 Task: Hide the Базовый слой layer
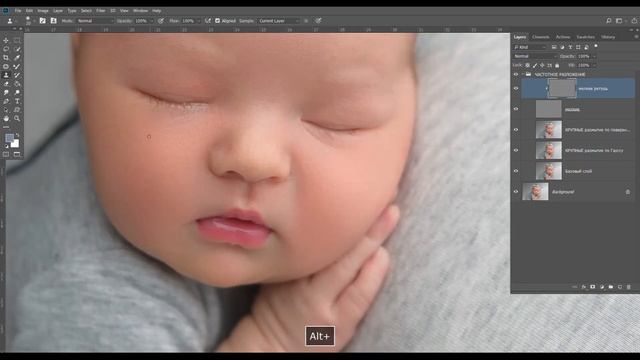[516, 171]
